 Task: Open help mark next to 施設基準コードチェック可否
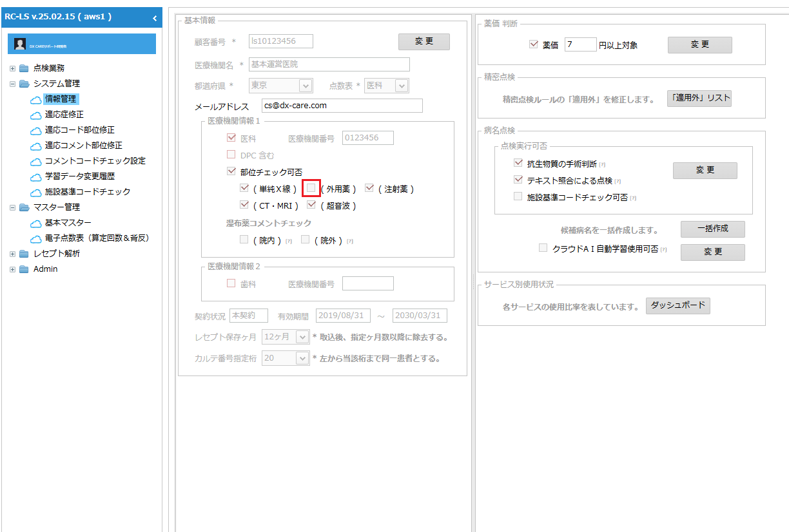click(x=633, y=198)
